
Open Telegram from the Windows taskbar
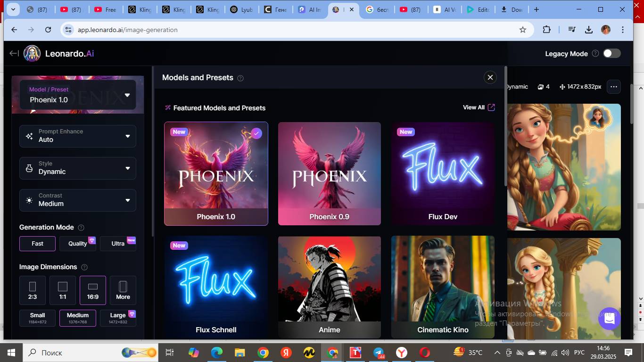(379, 353)
